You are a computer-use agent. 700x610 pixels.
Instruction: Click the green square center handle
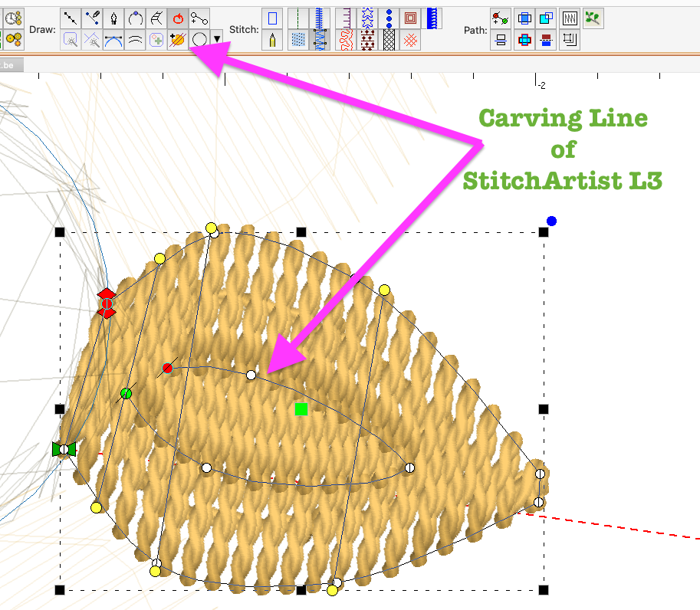pyautogui.click(x=301, y=409)
